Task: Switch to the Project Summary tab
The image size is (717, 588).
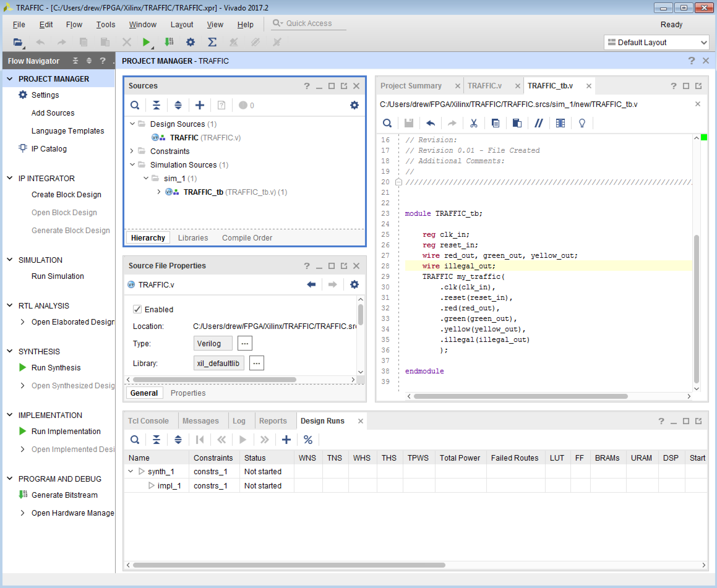Action: (411, 86)
